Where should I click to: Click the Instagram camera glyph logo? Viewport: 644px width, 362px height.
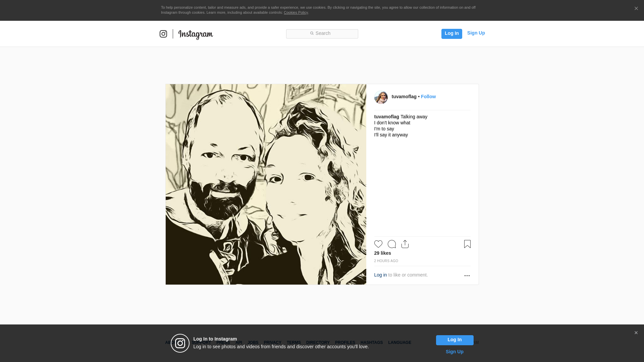point(163,34)
